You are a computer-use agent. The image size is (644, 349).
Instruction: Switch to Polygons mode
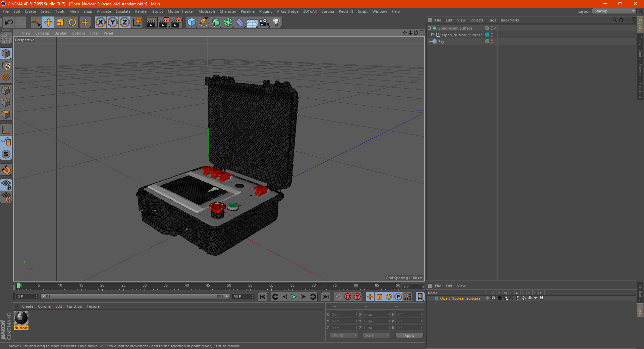pyautogui.click(x=6, y=114)
